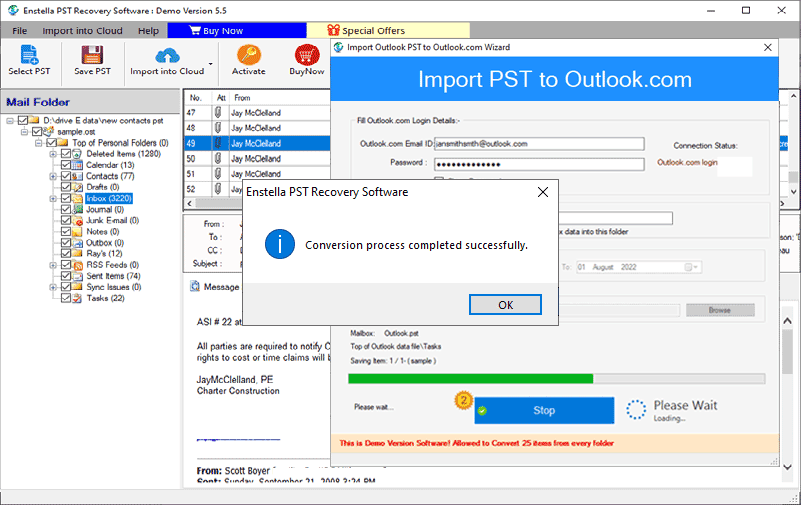Click the attachment icon in row 48

pyautogui.click(x=218, y=128)
